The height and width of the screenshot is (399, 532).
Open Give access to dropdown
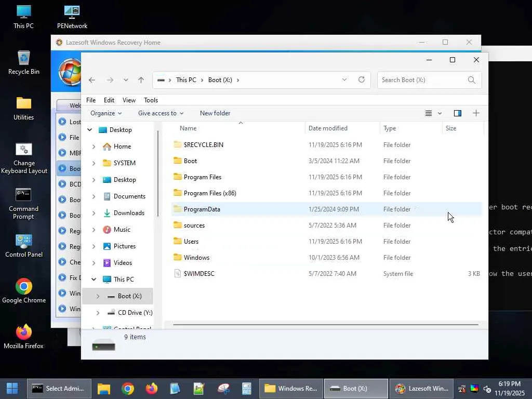click(161, 113)
